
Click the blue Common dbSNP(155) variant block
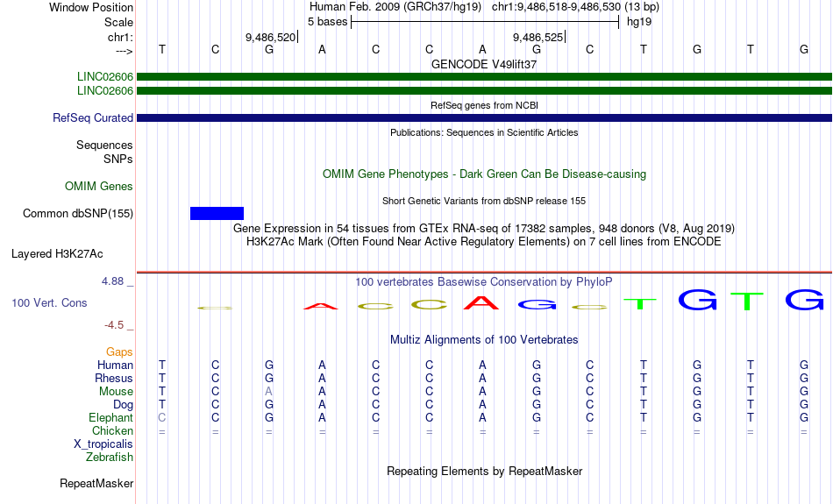[217, 214]
